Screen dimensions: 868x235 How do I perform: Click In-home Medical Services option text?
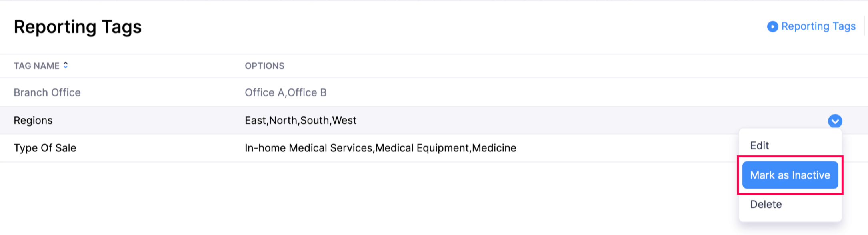tap(308, 148)
